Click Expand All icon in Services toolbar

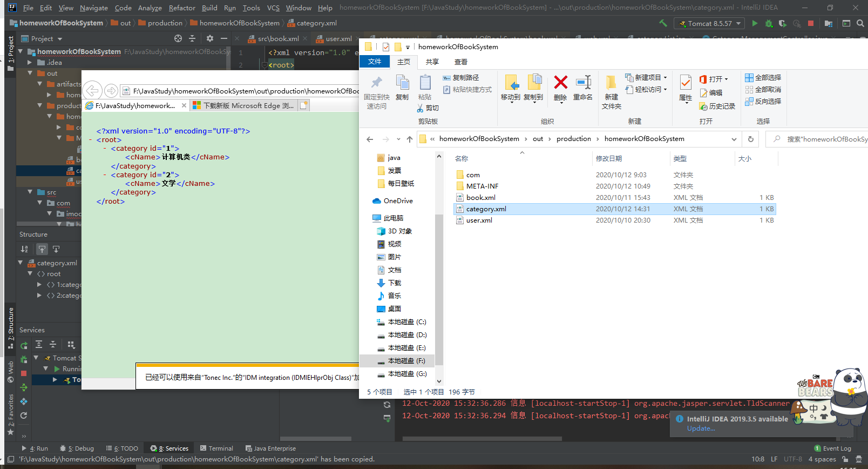(x=39, y=344)
